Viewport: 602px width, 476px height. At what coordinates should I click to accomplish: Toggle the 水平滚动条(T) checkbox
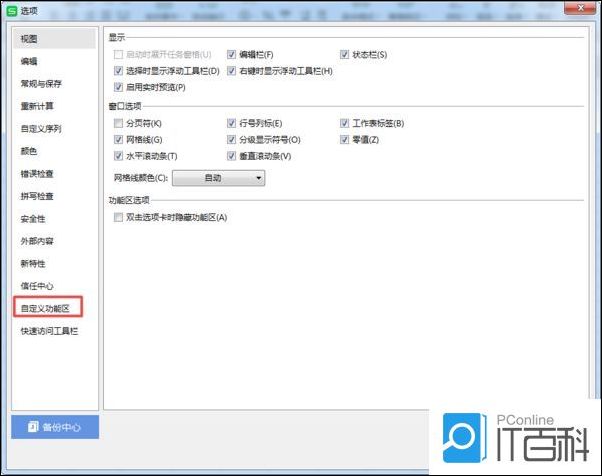coord(119,156)
